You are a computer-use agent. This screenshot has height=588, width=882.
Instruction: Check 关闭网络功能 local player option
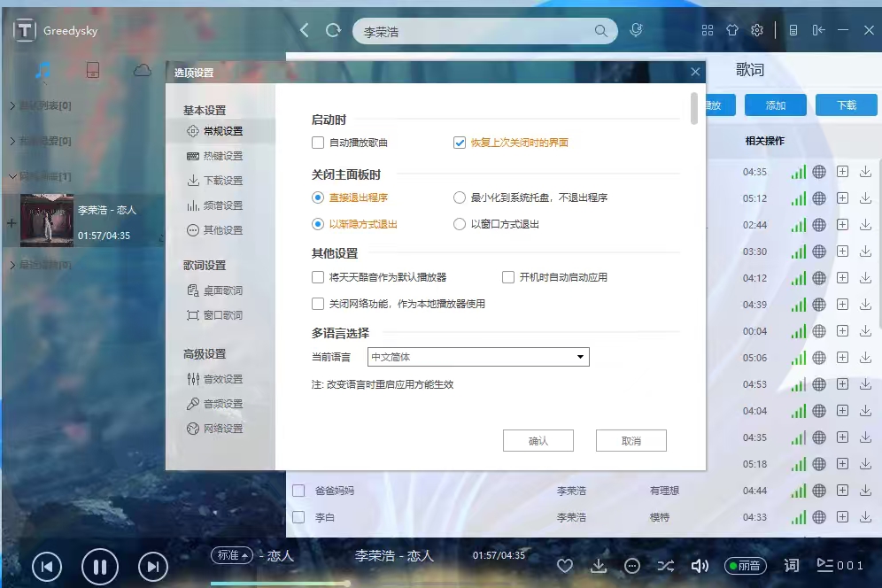coord(318,304)
